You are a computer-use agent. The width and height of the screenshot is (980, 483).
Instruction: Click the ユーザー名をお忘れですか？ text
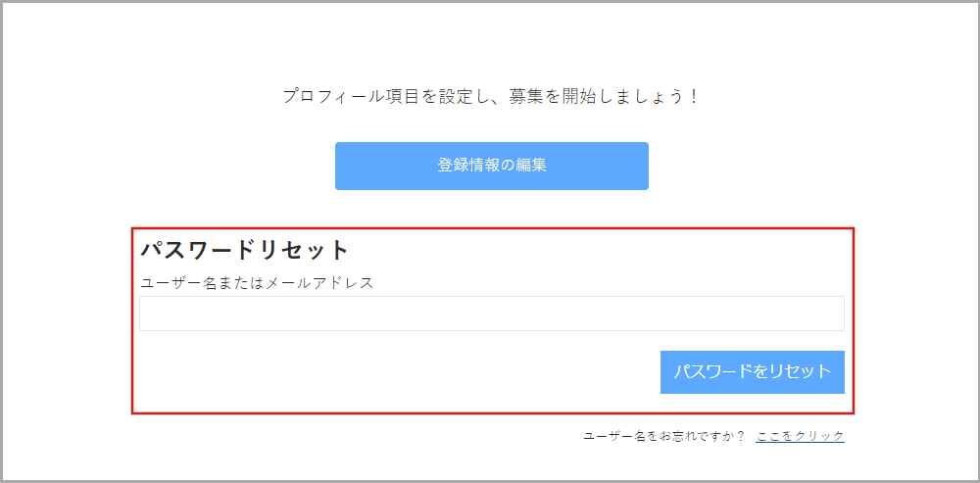click(x=664, y=436)
